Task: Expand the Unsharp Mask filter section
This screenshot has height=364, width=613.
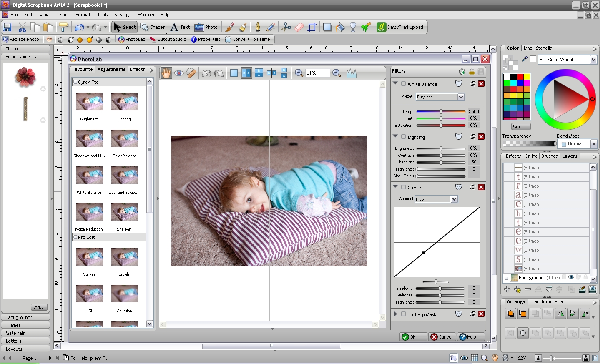Action: [x=395, y=314]
